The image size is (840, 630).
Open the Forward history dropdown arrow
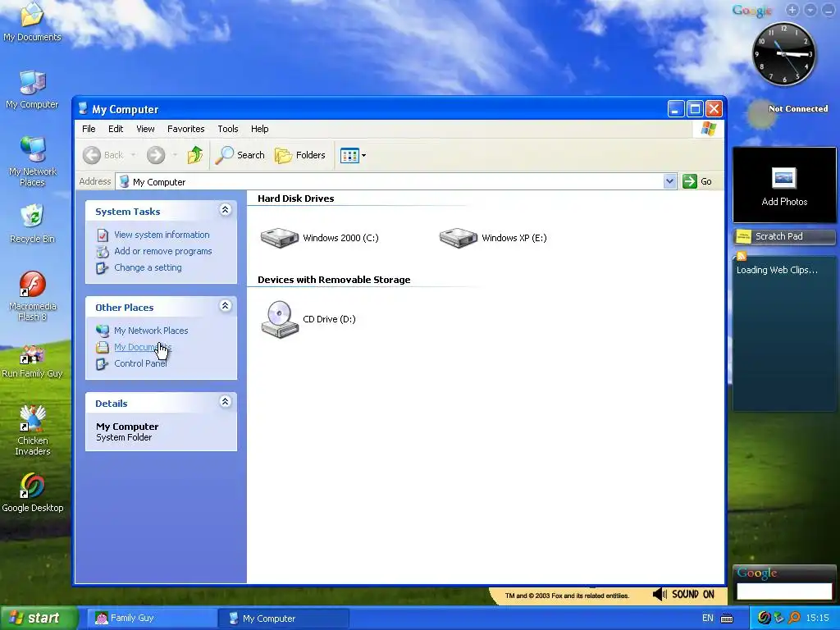click(175, 155)
